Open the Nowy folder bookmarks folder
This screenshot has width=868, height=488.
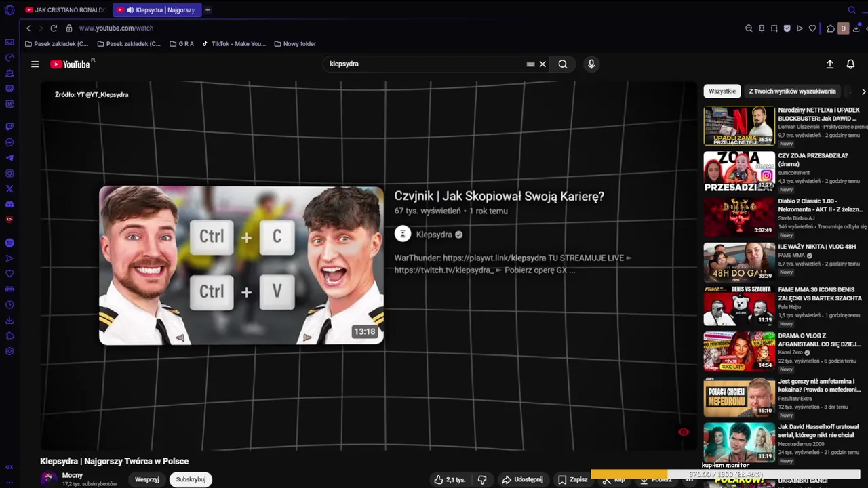(x=295, y=44)
